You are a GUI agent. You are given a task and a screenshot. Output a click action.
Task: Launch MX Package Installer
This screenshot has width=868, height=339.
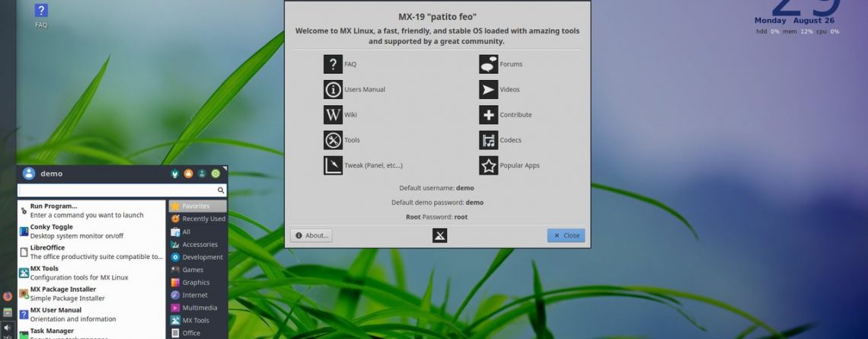click(91, 293)
